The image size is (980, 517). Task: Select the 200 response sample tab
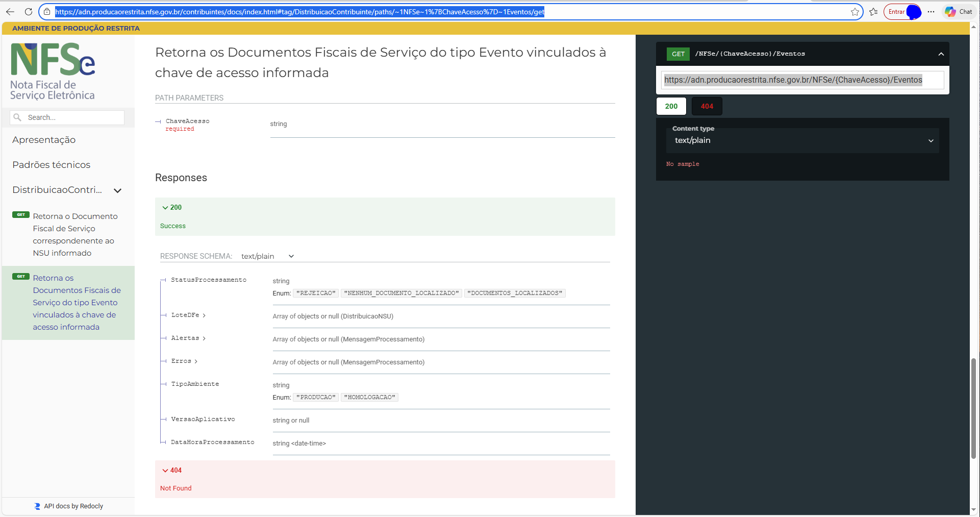point(671,106)
